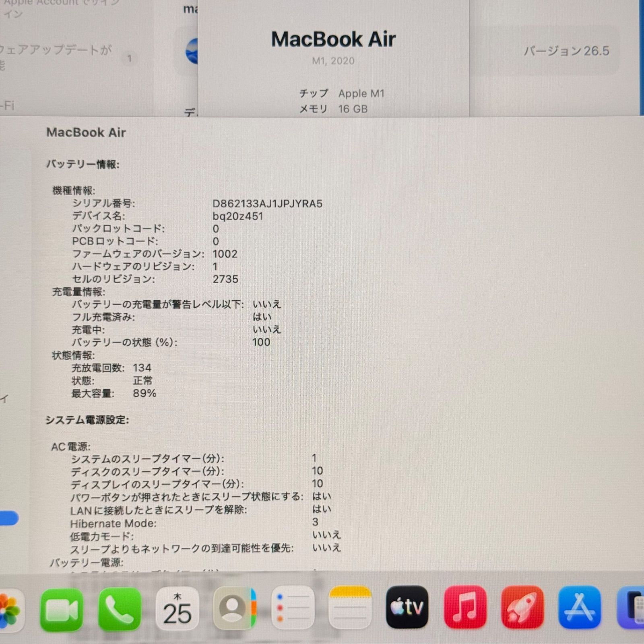Image resolution: width=644 pixels, height=644 pixels.
Task: Launch Apple TV from the Dock
Action: 407,607
